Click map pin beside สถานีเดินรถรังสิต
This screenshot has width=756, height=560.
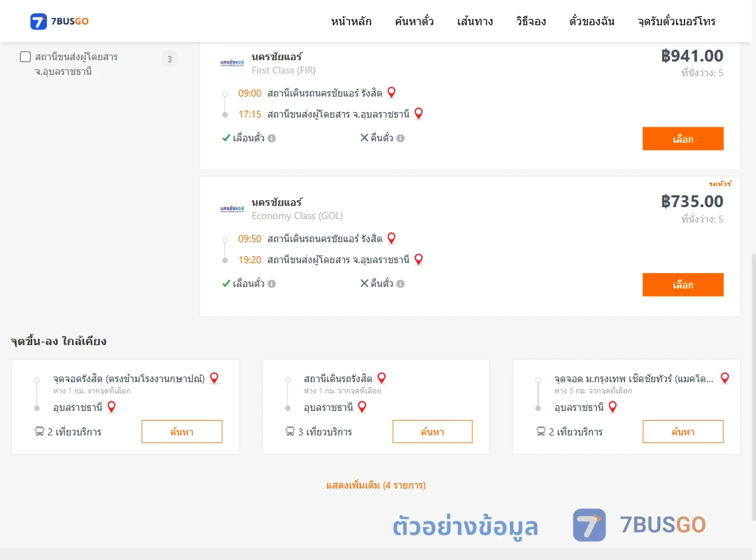381,378
